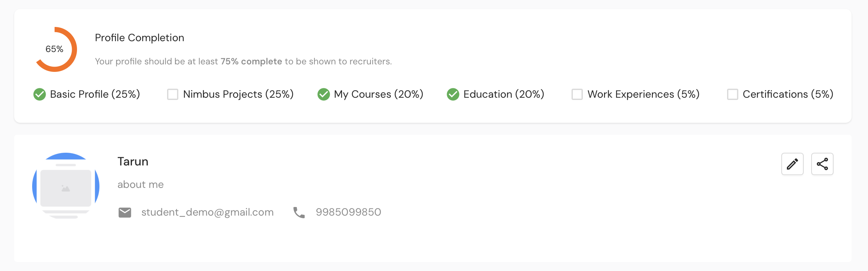The image size is (868, 271).
Task: Open the Education (20%) item
Action: coord(504,94)
